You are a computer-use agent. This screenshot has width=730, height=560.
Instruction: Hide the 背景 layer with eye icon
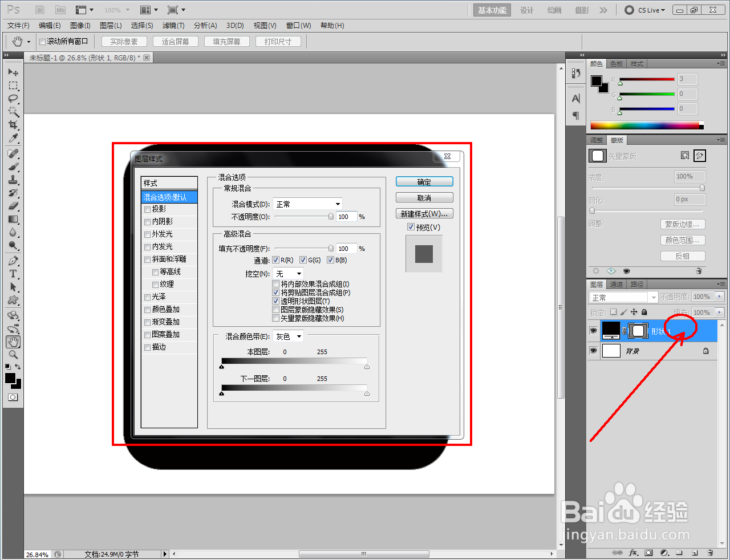593,351
